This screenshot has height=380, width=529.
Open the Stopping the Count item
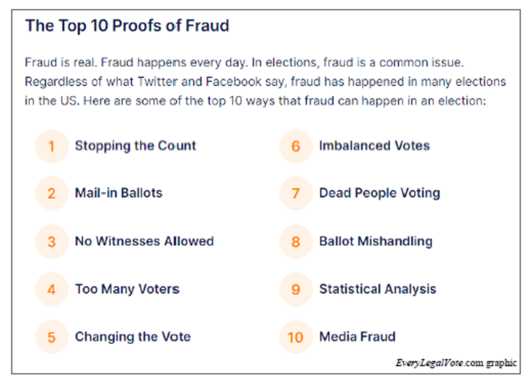pyautogui.click(x=135, y=146)
